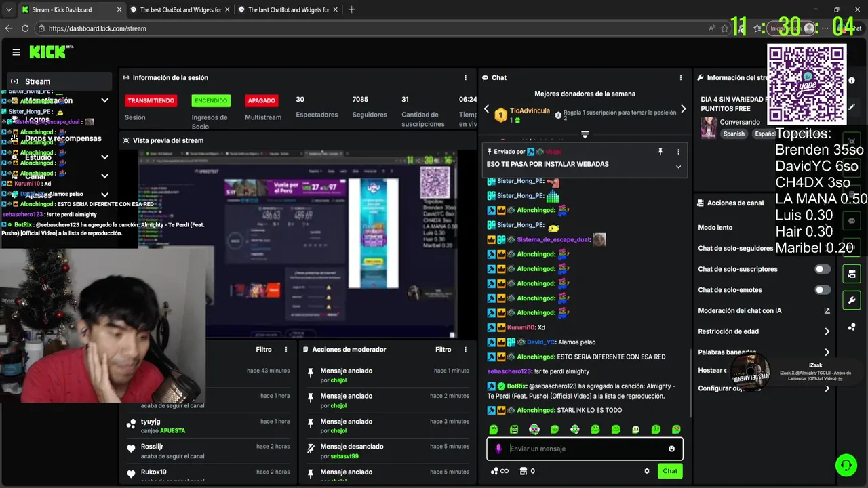Go to previous top donor
Image resolution: width=868 pixels, height=488 pixels.
[486, 109]
